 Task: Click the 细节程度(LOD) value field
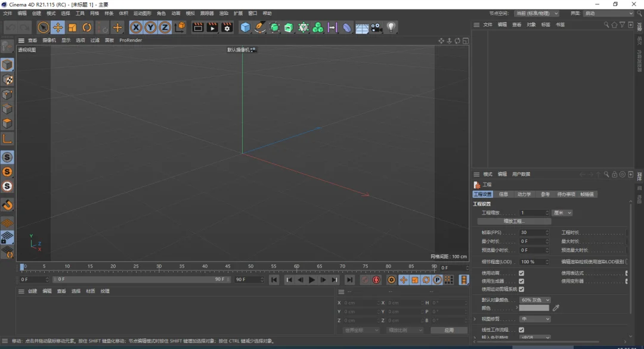click(534, 261)
